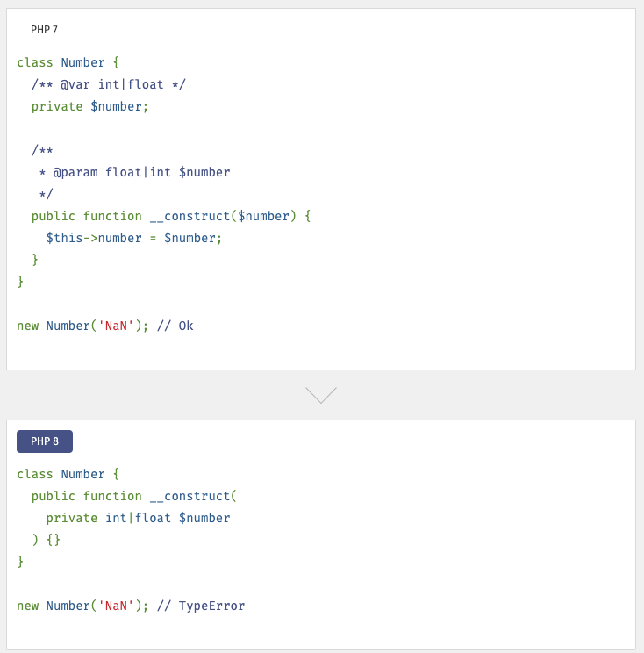Viewport: 644px width, 653px height.
Task: Click the 'NaN' string in the PHP 7 panel
Action: 116,326
